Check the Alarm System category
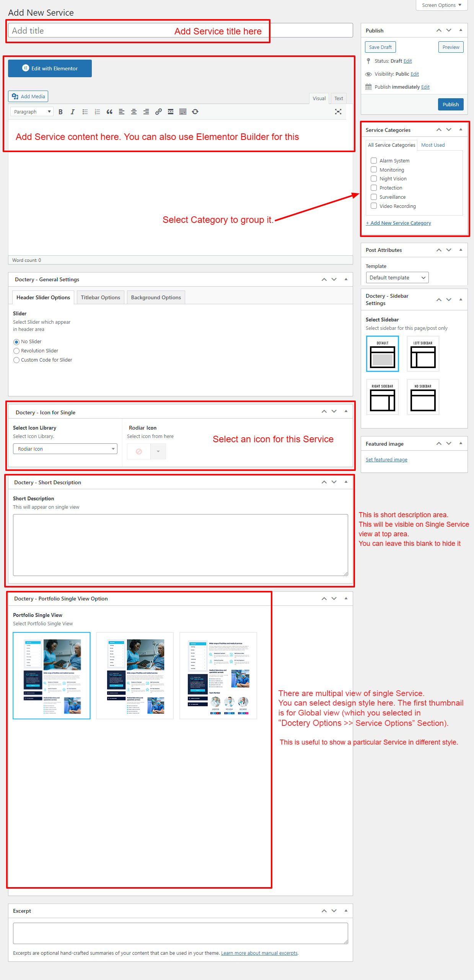This screenshot has width=474, height=980. tap(374, 161)
